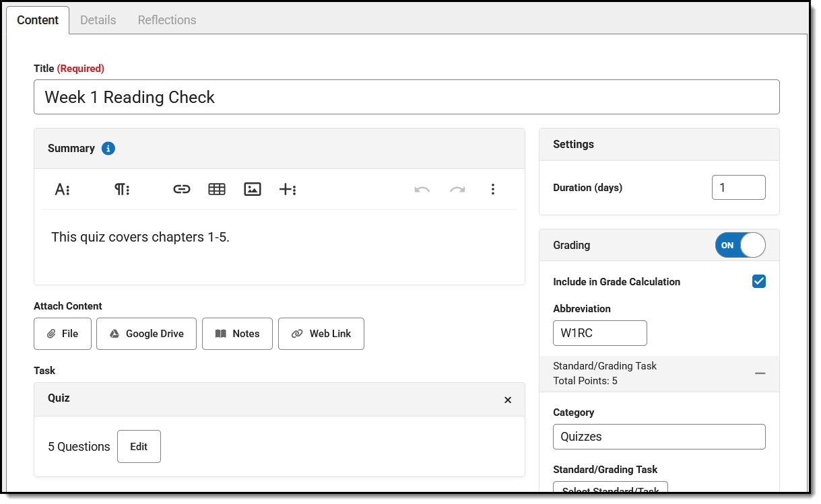Click the Quiz task header label
821x504 pixels.
59,398
